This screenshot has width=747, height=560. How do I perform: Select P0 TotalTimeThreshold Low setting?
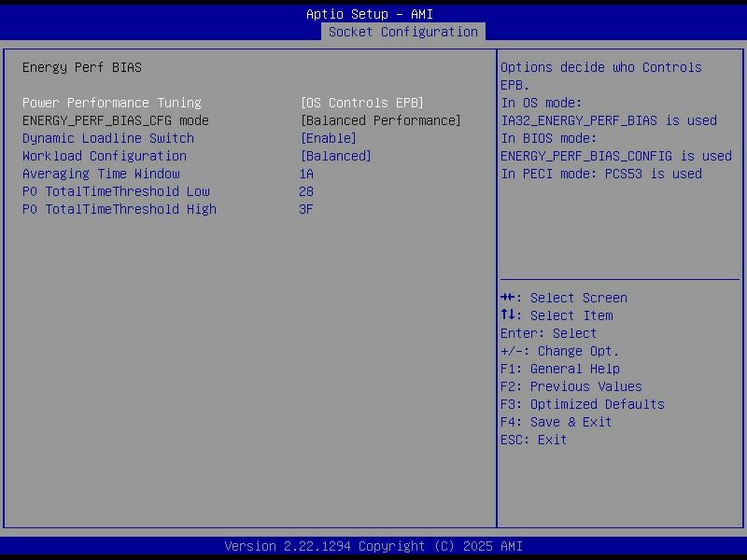tap(116, 191)
